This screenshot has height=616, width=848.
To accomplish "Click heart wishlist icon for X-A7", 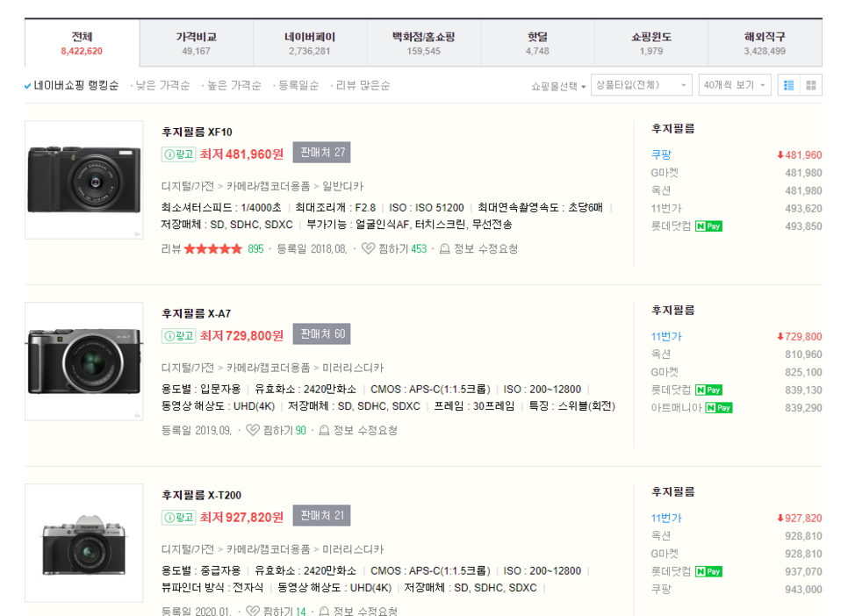I will click(x=253, y=430).
